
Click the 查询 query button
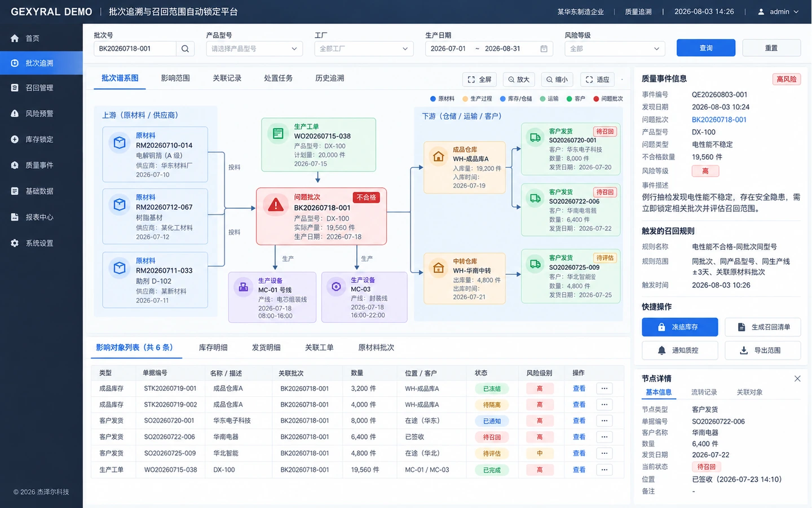[706, 48]
